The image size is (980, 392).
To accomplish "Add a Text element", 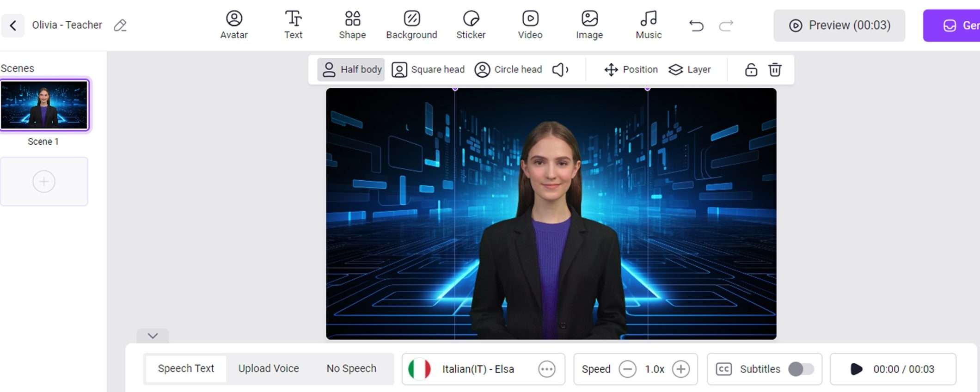I will pyautogui.click(x=293, y=25).
